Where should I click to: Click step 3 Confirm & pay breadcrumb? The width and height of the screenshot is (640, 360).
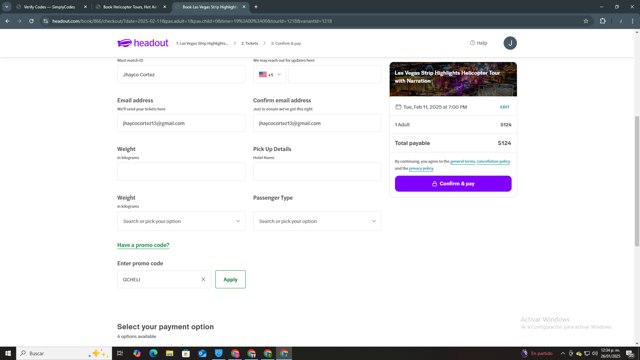pyautogui.click(x=286, y=43)
